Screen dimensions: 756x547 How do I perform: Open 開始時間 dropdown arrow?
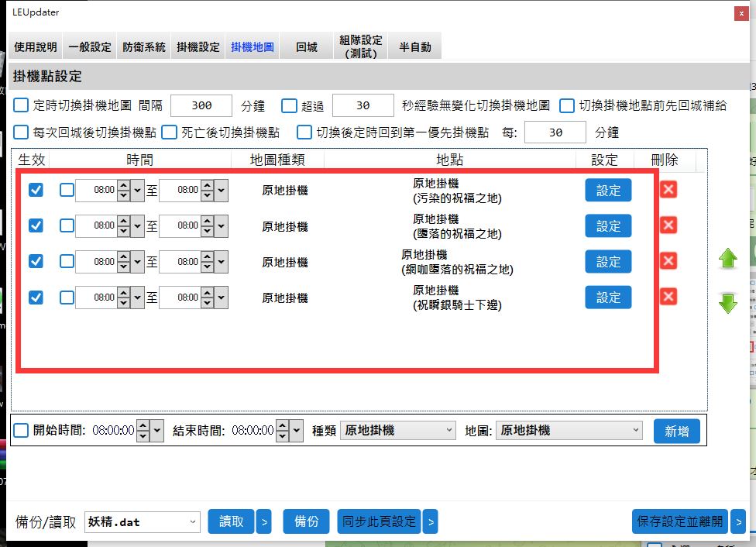coord(157,431)
